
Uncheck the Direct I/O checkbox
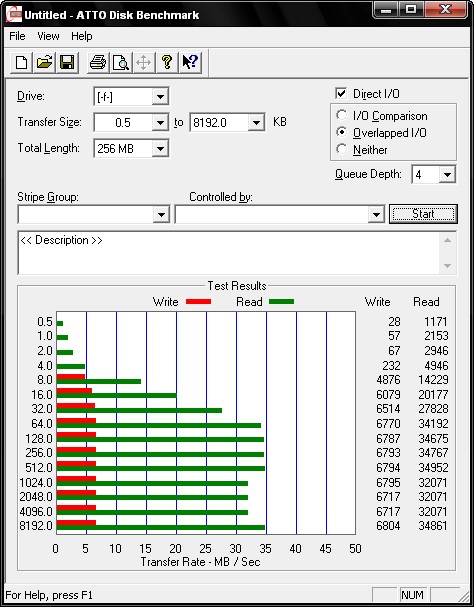tap(341, 94)
